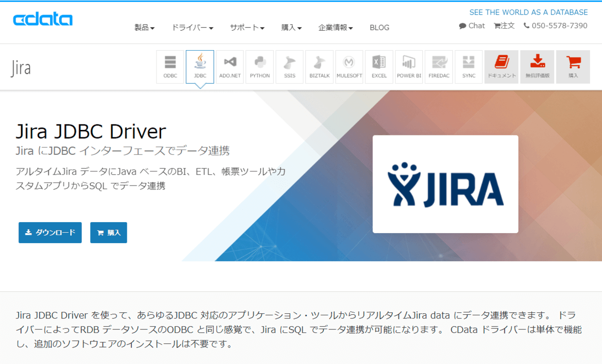Select the SSIS component icon

tap(289, 67)
